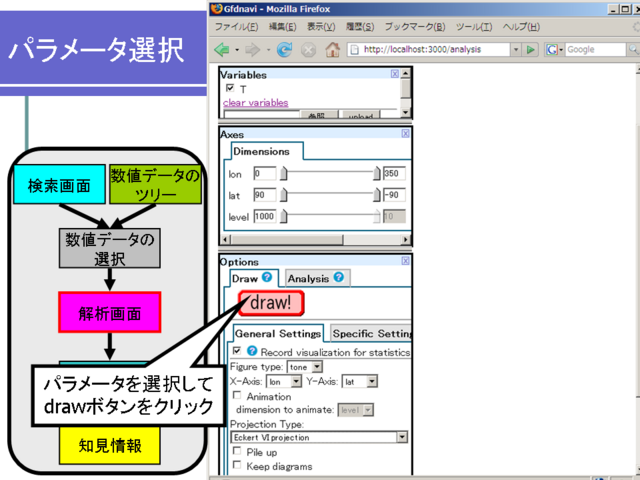Viewport: 640px width, 480px height.
Task: Open help icon next to Draw tab
Action: 267,277
